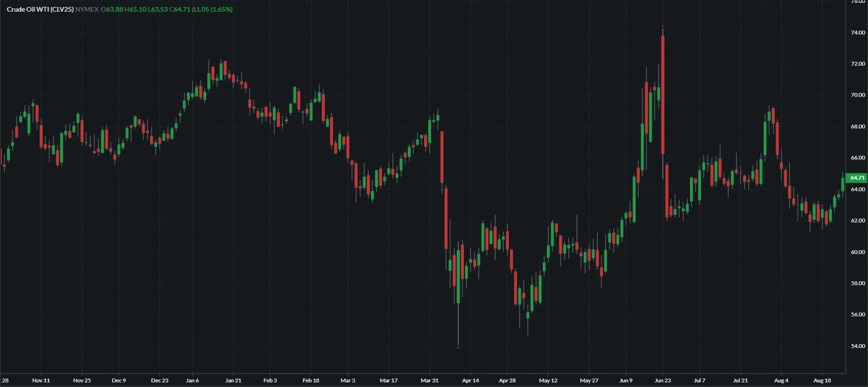This screenshot has width=868, height=387.
Task: Select the Aug 18 date label
Action: 822,380
